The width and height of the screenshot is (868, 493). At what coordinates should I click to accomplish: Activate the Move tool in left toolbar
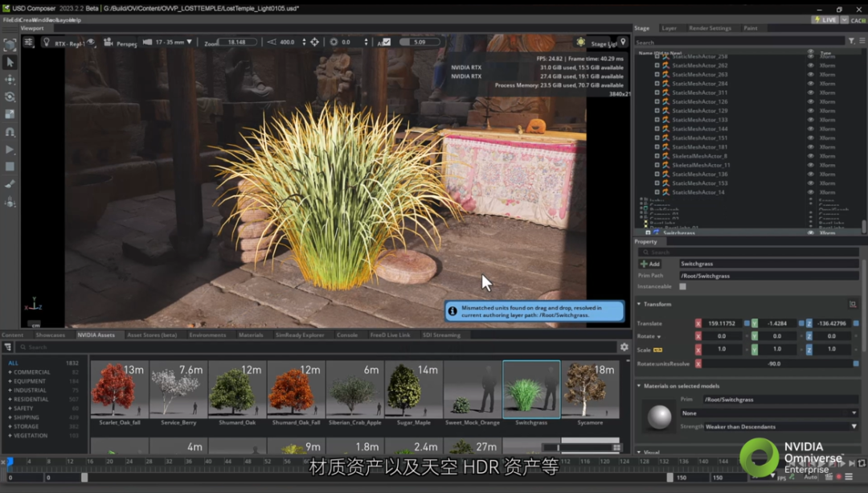[10, 80]
